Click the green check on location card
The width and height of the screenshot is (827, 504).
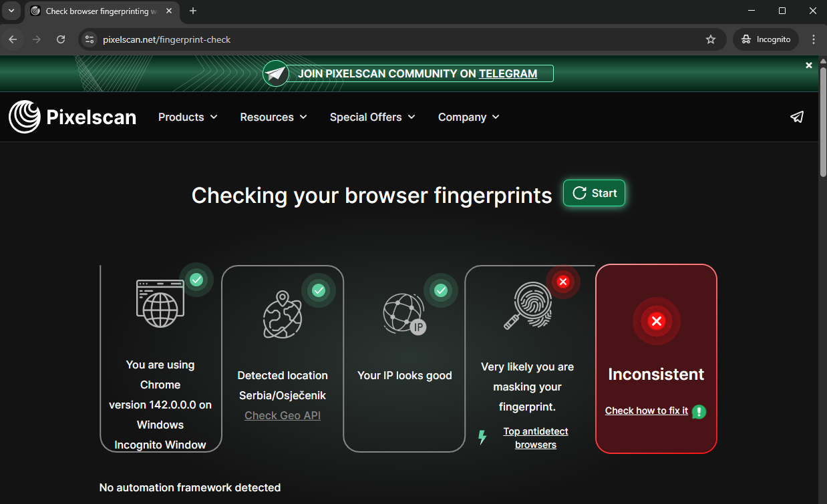click(319, 290)
